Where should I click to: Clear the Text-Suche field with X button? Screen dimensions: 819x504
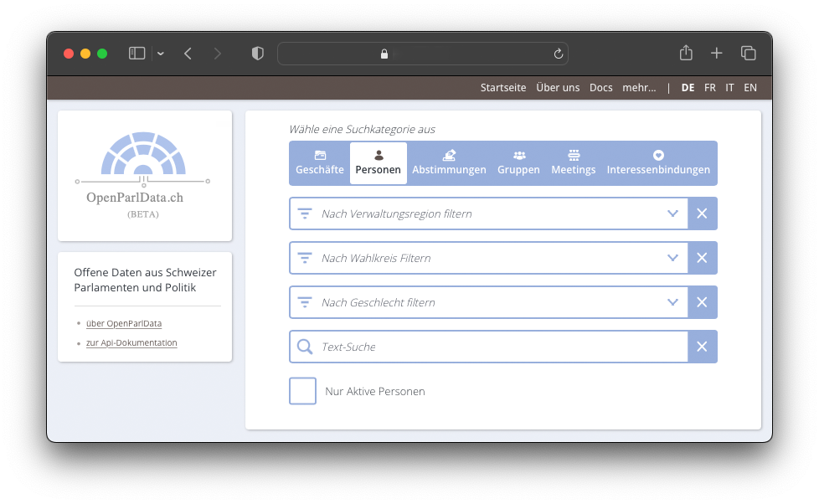point(702,347)
